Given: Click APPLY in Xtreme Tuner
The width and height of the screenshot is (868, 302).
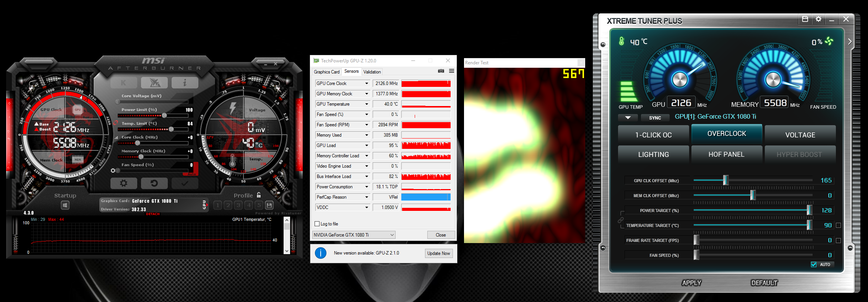Looking at the screenshot, I should (691, 283).
